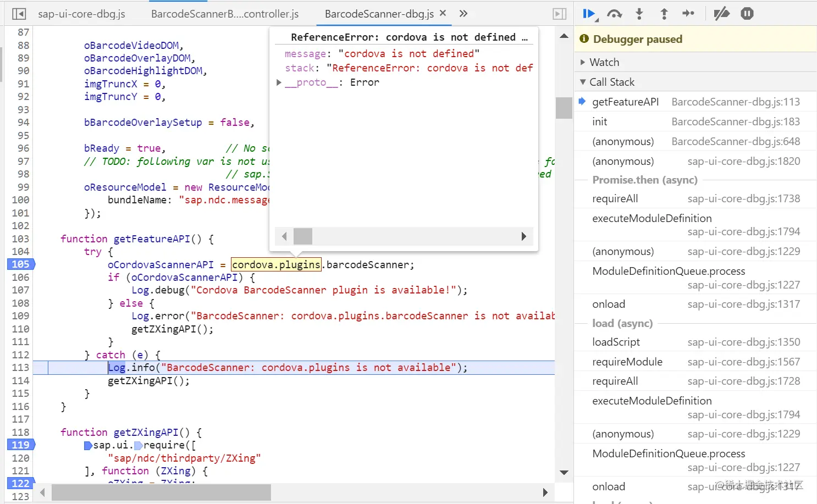Switch to the BarcodeScannerB....controller.js tab
Image resolution: width=817 pixels, height=504 pixels.
pyautogui.click(x=225, y=14)
